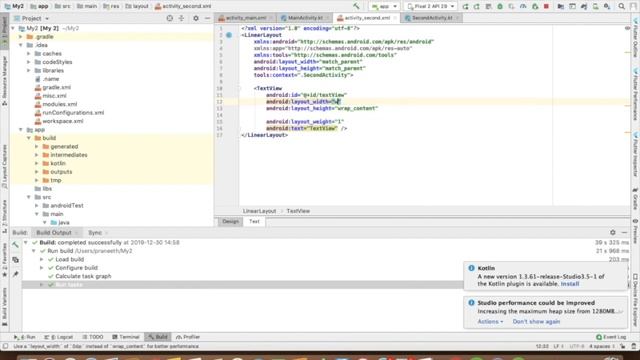This screenshot has width=640, height=360.
Task: Expand the caches folder
Action: click(29, 54)
